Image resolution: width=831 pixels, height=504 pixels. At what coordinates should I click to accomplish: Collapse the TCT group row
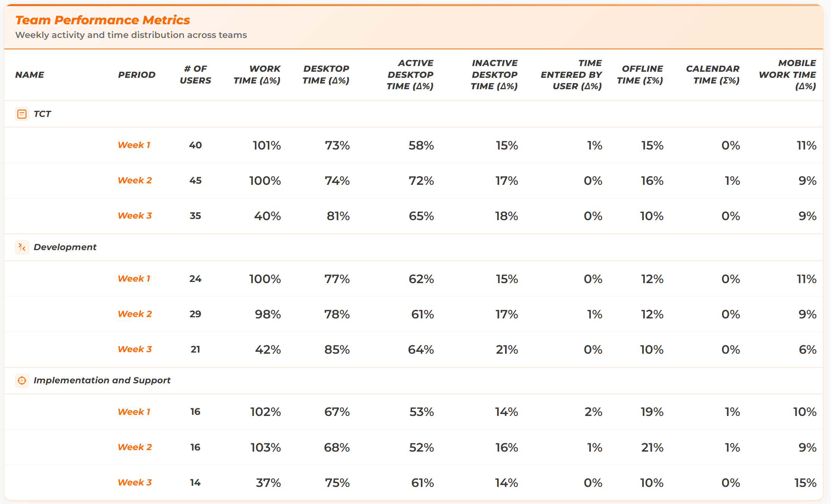(x=42, y=114)
